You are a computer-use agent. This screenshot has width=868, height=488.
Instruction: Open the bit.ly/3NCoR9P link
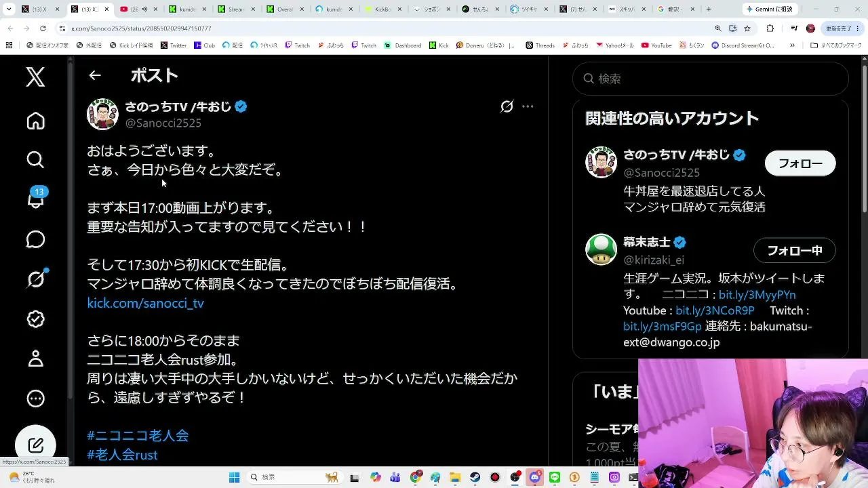pyautogui.click(x=715, y=310)
